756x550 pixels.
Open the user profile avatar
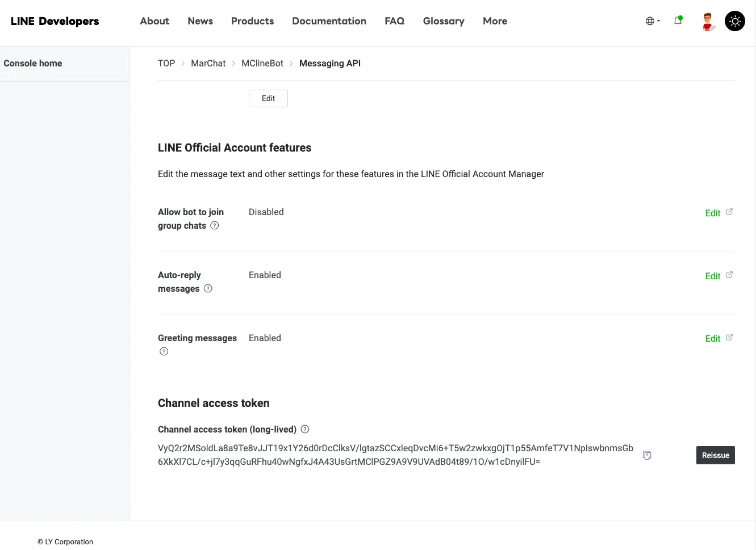click(x=708, y=21)
